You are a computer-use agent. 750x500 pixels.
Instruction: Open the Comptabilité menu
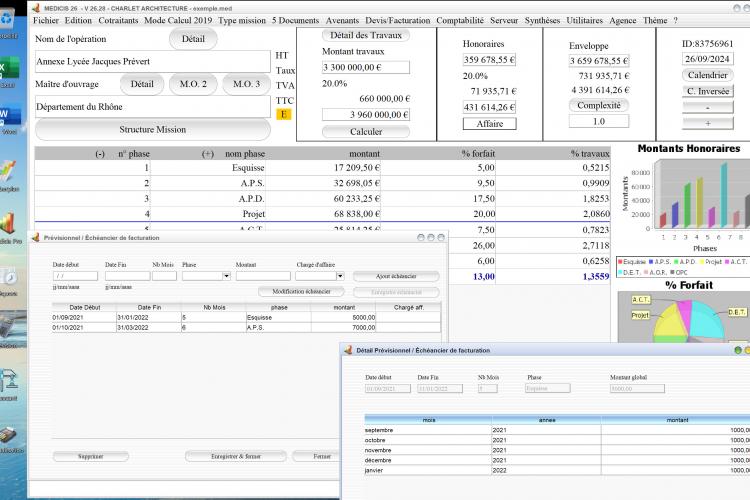pos(460,21)
